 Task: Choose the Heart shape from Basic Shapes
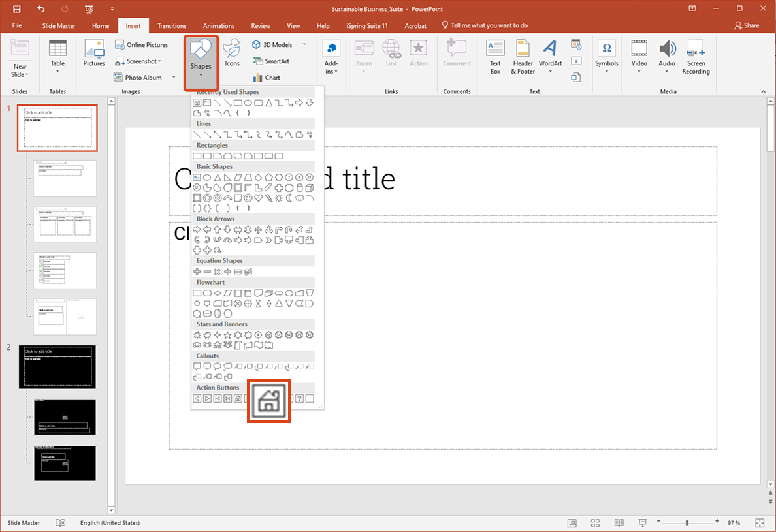(x=258, y=198)
